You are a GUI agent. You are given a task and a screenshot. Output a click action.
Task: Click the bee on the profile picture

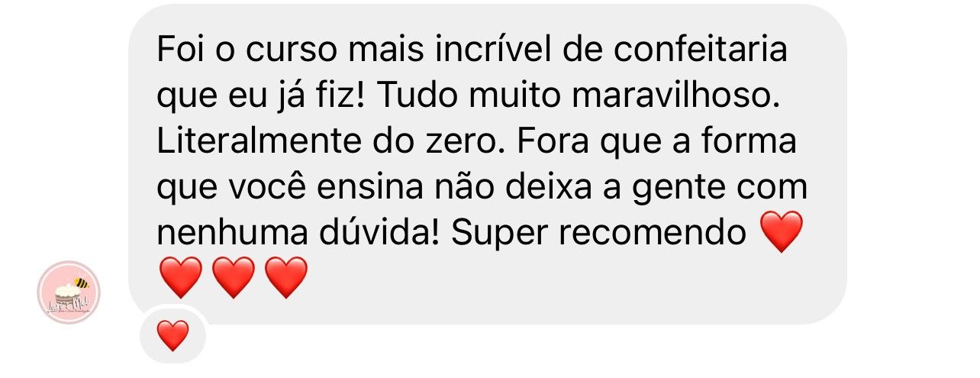click(81, 283)
